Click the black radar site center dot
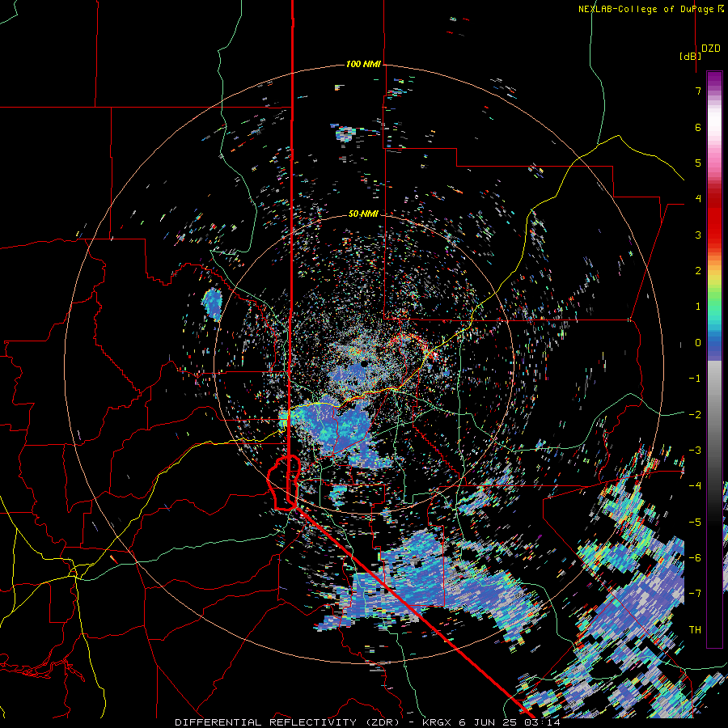This screenshot has width=728, height=728. tap(364, 363)
